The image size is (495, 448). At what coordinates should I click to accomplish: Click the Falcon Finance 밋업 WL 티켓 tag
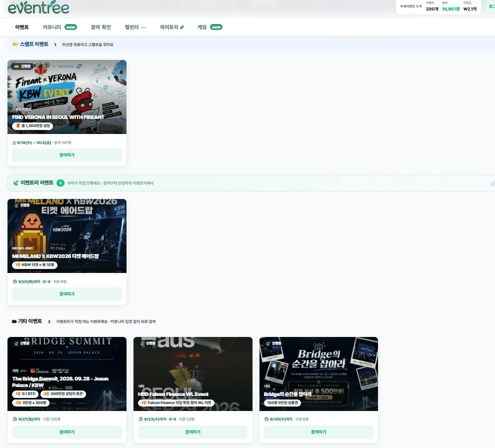point(176,402)
